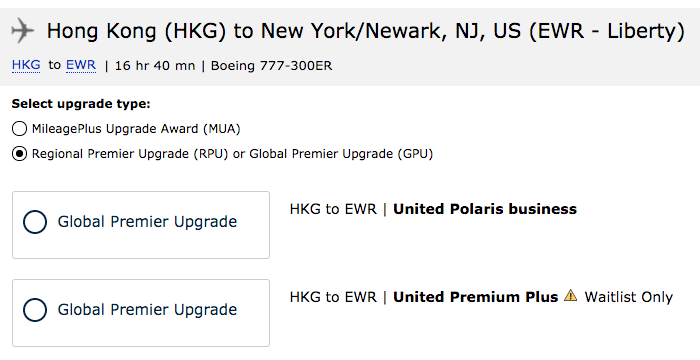Click the second Global Premier Upgrade label text

tap(147, 310)
